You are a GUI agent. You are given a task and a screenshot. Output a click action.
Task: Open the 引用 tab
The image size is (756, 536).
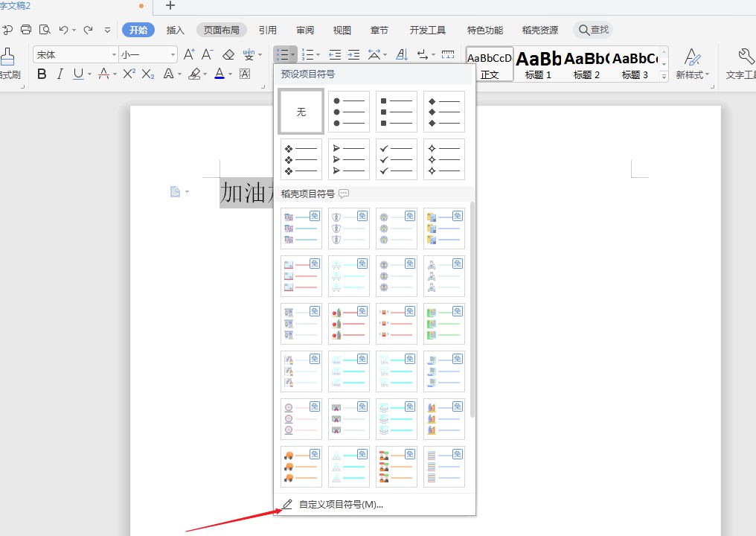(x=268, y=30)
